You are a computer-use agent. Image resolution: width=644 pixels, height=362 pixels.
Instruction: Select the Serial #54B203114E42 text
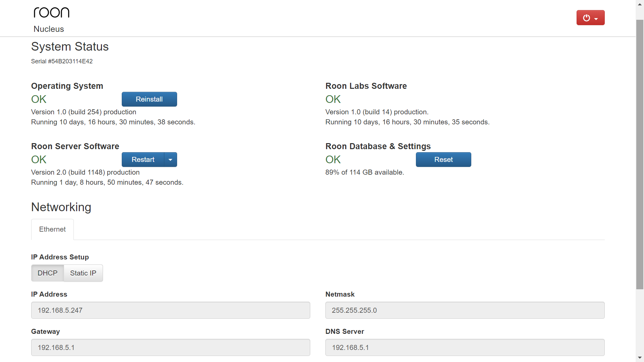point(62,61)
